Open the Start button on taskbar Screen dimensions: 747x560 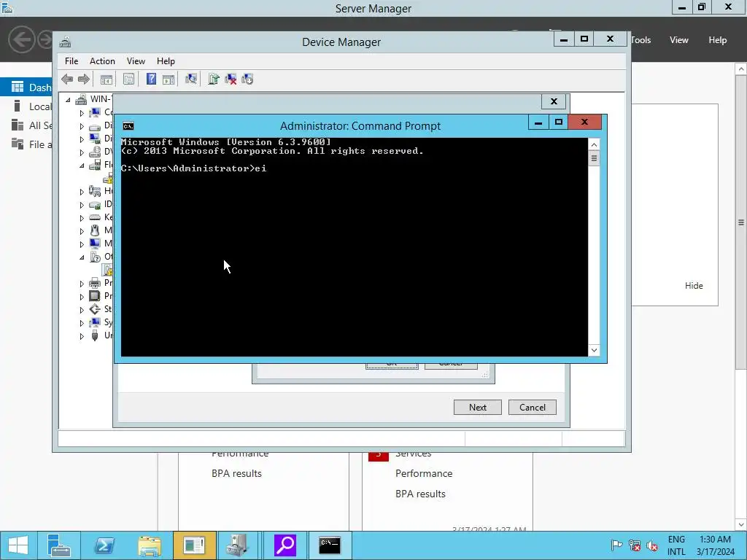click(x=18, y=545)
